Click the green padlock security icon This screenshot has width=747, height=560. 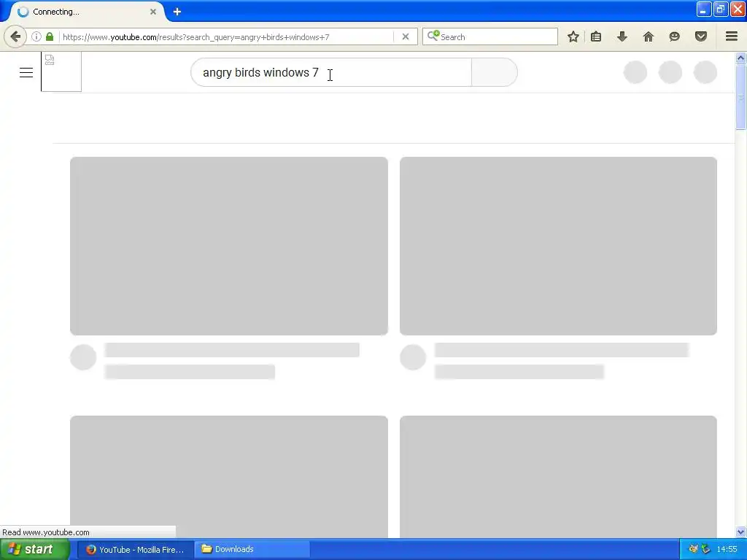(x=50, y=36)
